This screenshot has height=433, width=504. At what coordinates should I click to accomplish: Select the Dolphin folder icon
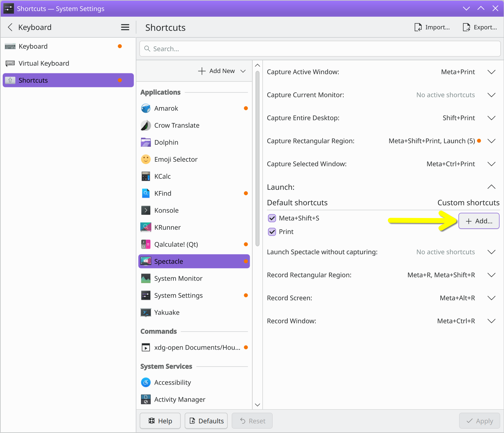146,142
